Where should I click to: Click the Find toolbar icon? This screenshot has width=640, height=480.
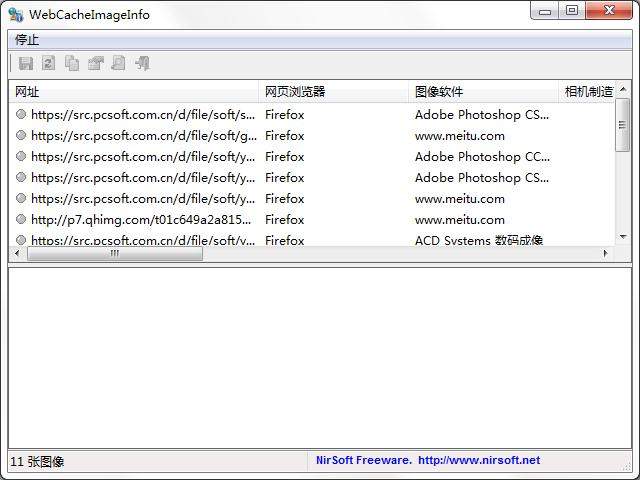[118, 63]
